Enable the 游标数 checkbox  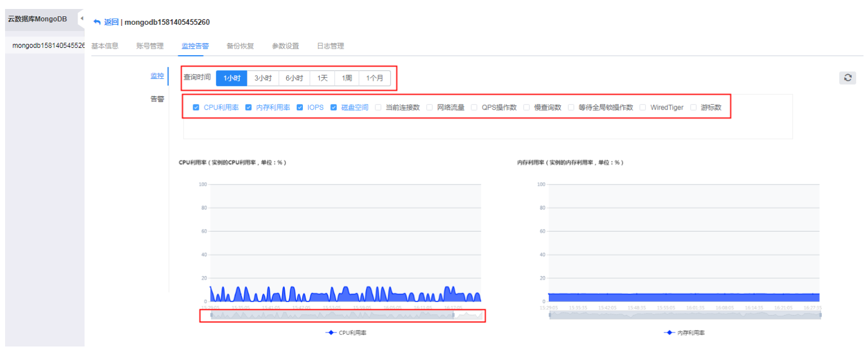[693, 107]
